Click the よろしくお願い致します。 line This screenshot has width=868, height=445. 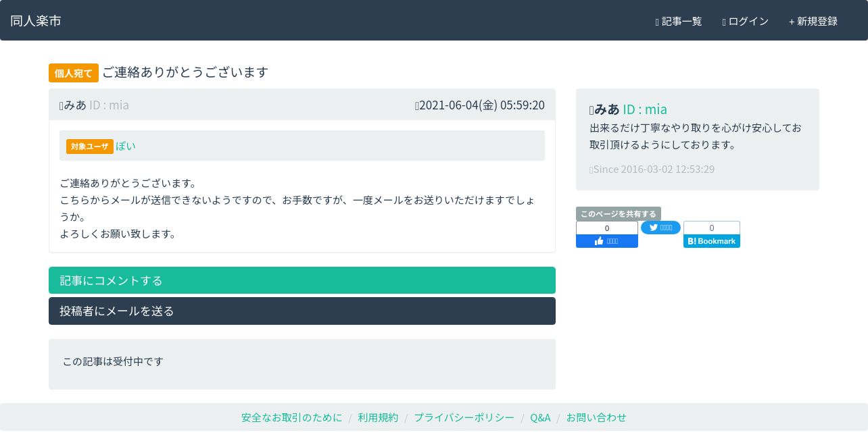pyautogui.click(x=118, y=234)
